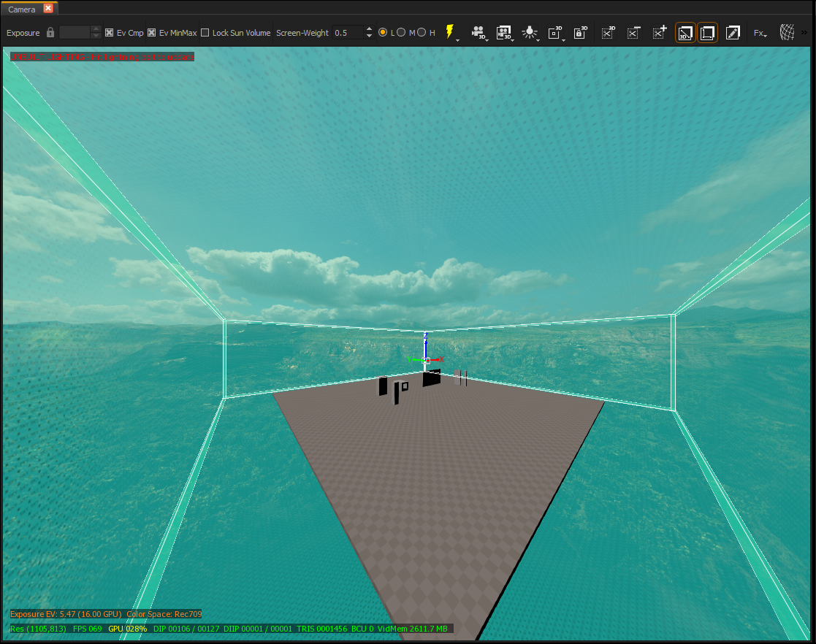
Task: Click the lightning bolt to build lighting
Action: tap(449, 31)
